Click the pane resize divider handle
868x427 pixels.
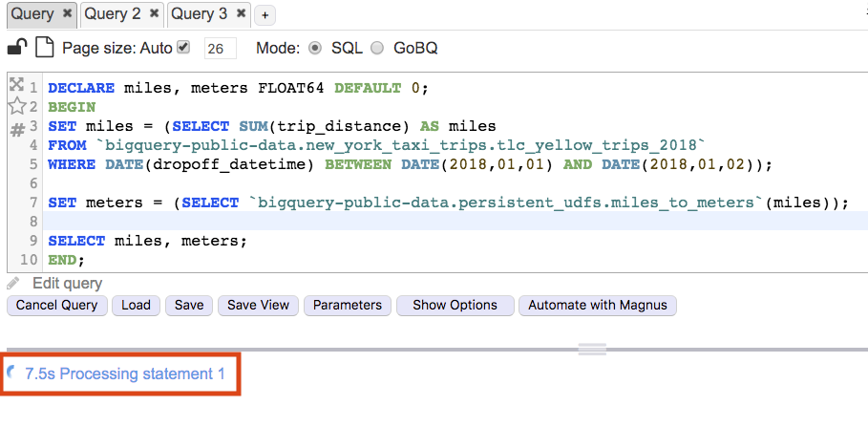pyautogui.click(x=592, y=349)
